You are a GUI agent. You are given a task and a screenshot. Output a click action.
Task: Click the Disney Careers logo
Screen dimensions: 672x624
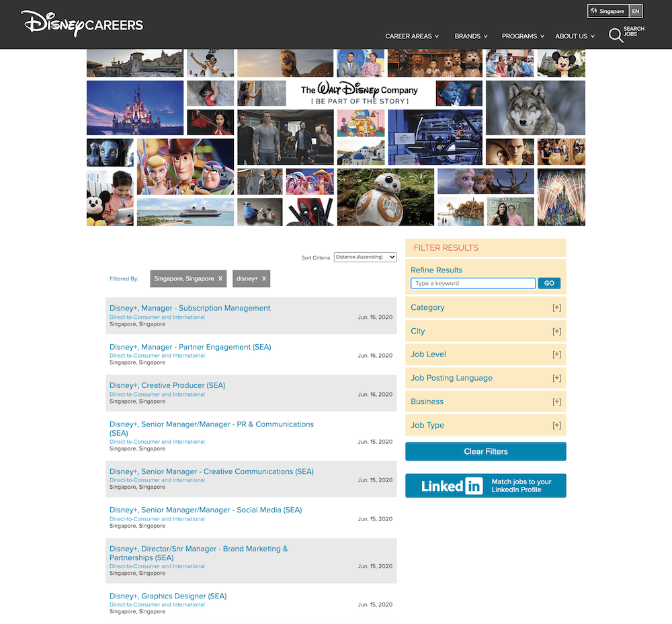[82, 24]
